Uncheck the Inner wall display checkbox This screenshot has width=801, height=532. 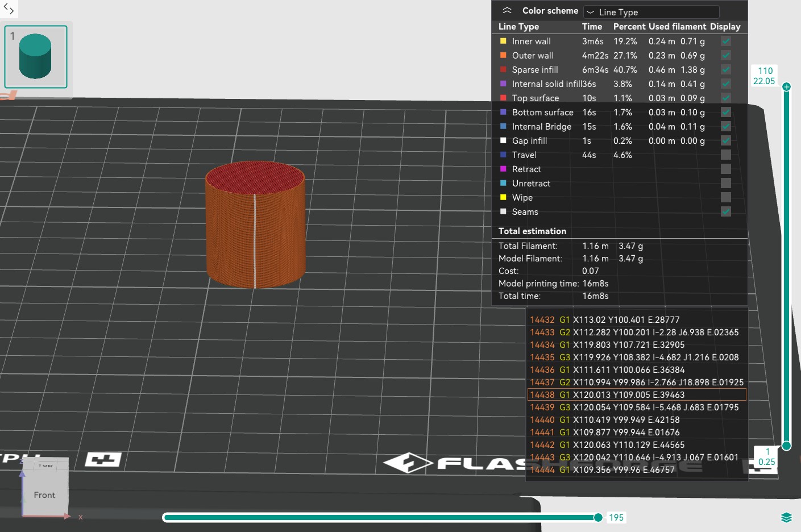(726, 41)
